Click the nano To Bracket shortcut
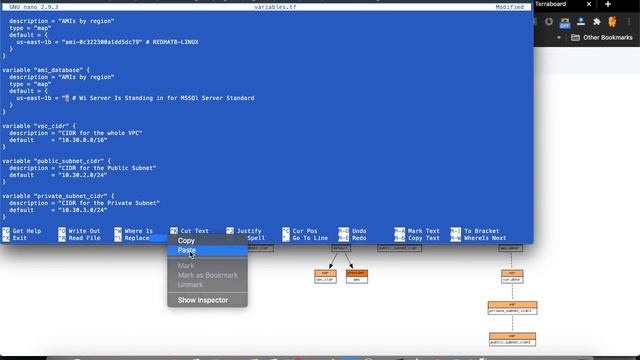 [475, 231]
